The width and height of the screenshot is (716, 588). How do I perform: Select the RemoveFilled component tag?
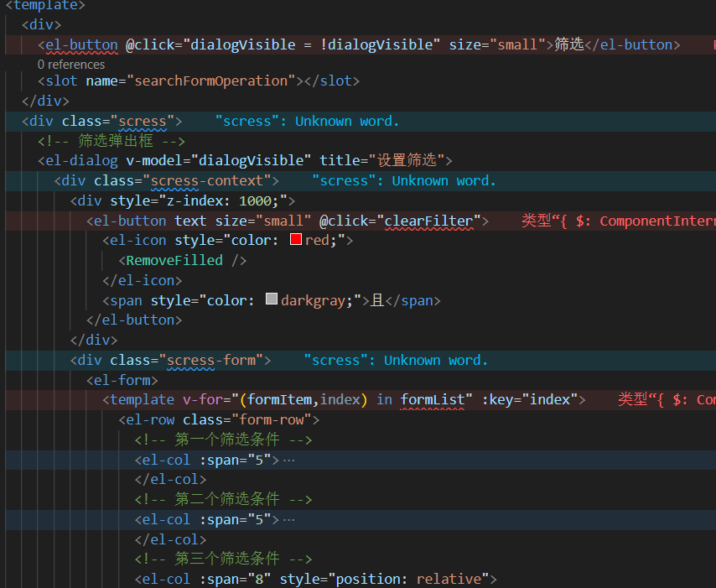(x=176, y=259)
